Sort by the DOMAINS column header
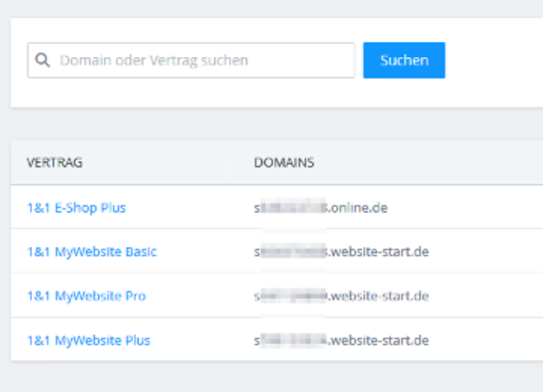 pos(284,162)
